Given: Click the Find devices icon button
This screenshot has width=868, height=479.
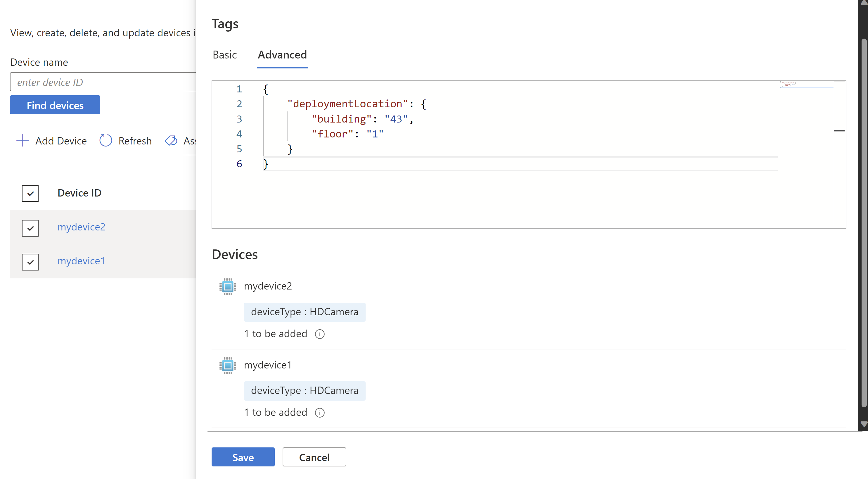Looking at the screenshot, I should (x=55, y=105).
